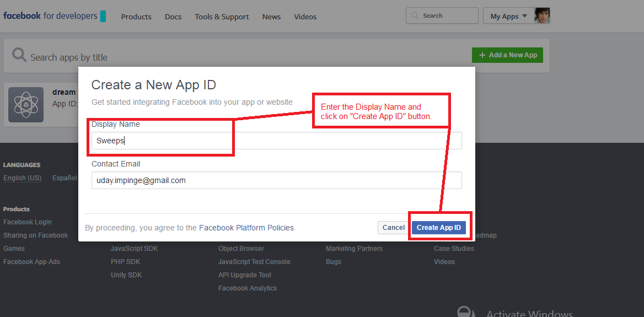Open Unity SDK footer link
644x317 pixels.
[126, 275]
